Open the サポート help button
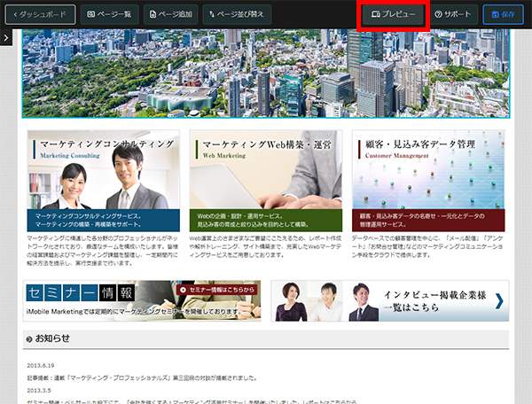The image size is (532, 404). (453, 14)
